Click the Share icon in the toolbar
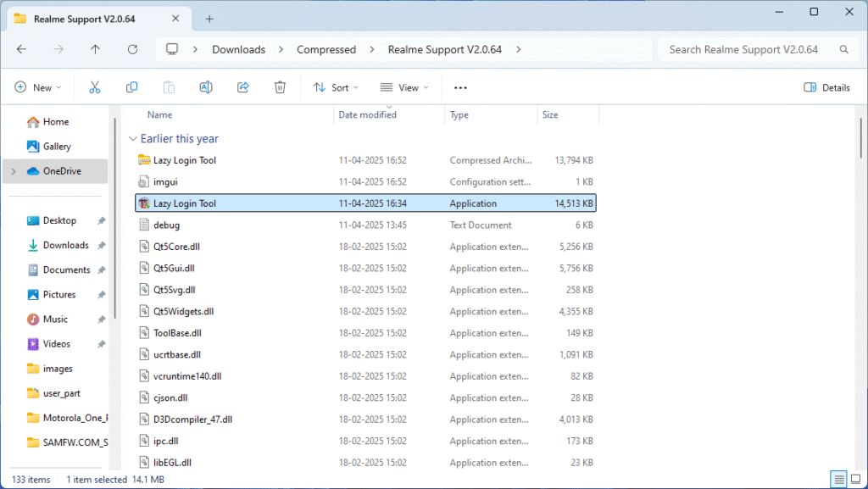 pyautogui.click(x=243, y=87)
